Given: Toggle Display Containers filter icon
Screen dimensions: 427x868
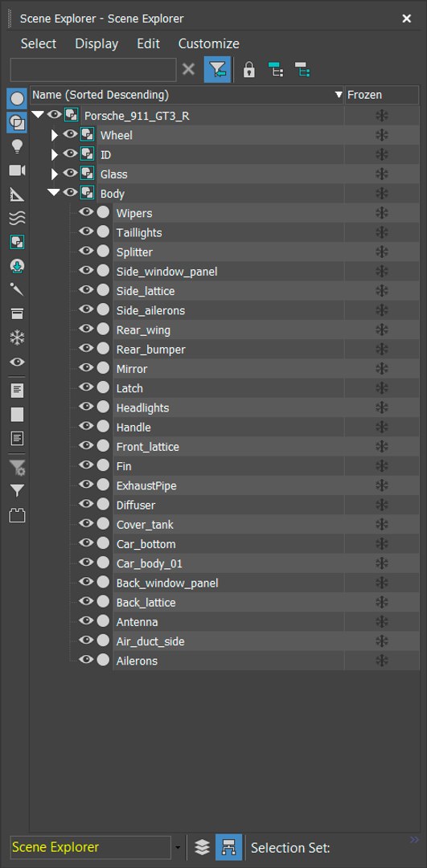Looking at the screenshot, I should pyautogui.click(x=17, y=314).
